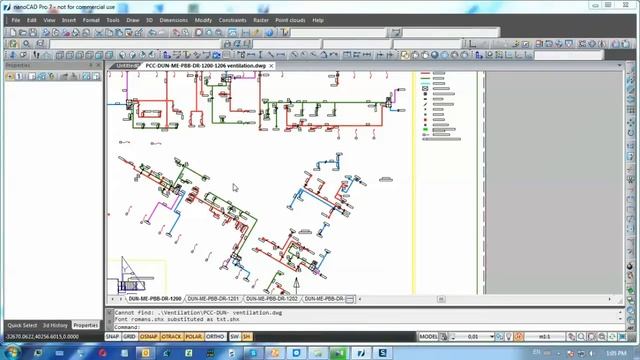Viewport: 640px width, 360px height.
Task: Switch to DUN-ME-PBB-DR-1202 layout tab
Action: coord(272,299)
